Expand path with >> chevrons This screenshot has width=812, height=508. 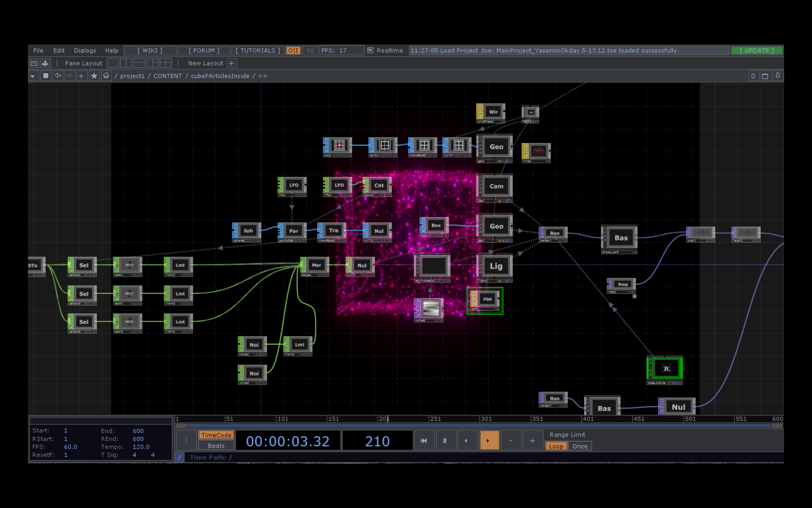263,76
